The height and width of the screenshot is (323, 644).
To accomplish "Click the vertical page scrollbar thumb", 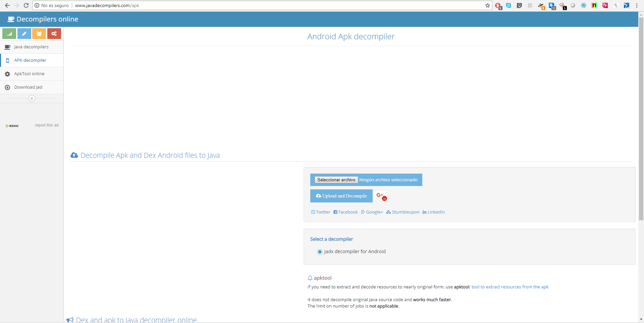I will click(641, 118).
